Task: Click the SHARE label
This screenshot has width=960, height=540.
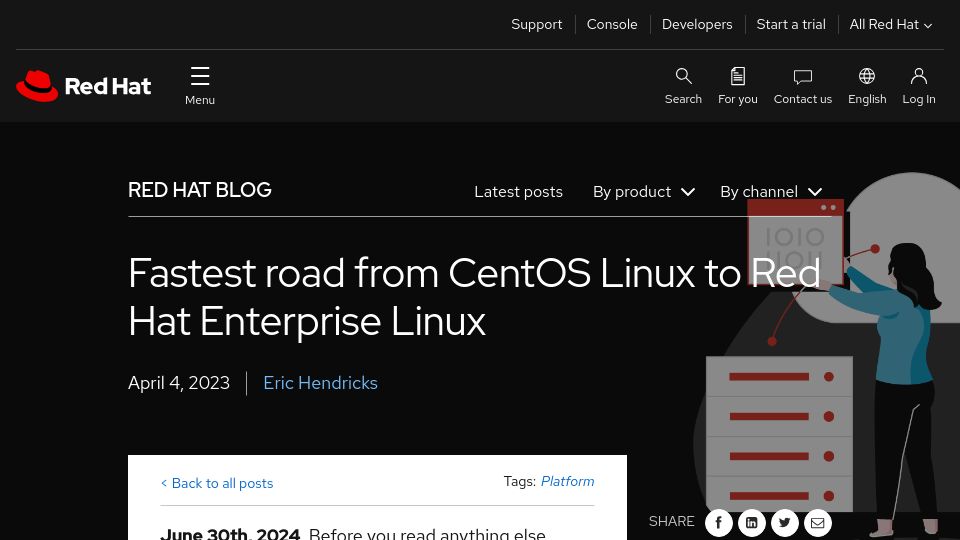Action: pyautogui.click(x=672, y=521)
